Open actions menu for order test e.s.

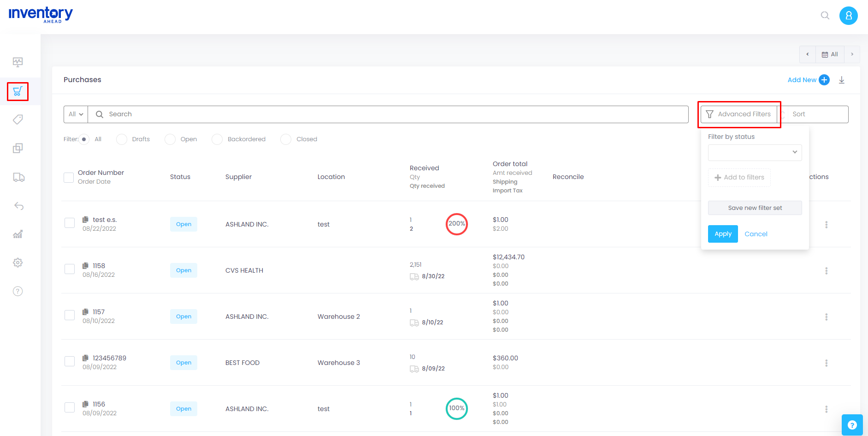[x=826, y=225]
